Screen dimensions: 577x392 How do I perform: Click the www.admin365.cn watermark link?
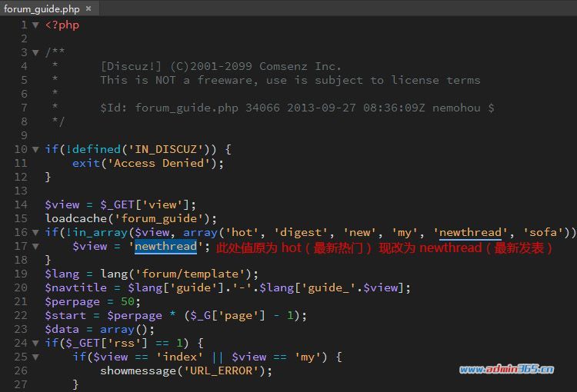tap(506, 369)
